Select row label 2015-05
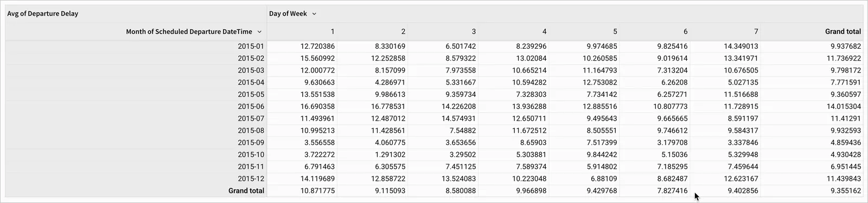This screenshot has width=868, height=203. (251, 94)
